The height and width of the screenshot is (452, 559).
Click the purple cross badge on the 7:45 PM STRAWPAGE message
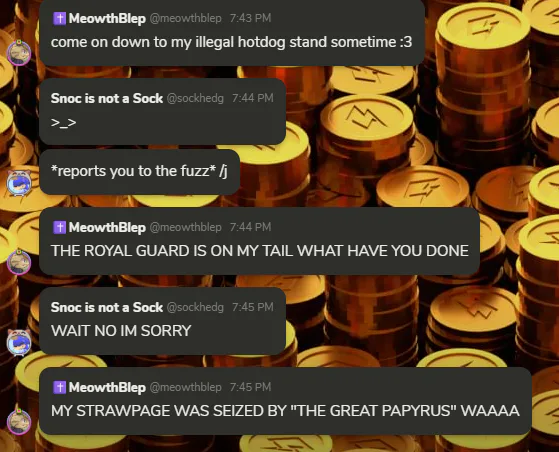pyautogui.click(x=60, y=387)
